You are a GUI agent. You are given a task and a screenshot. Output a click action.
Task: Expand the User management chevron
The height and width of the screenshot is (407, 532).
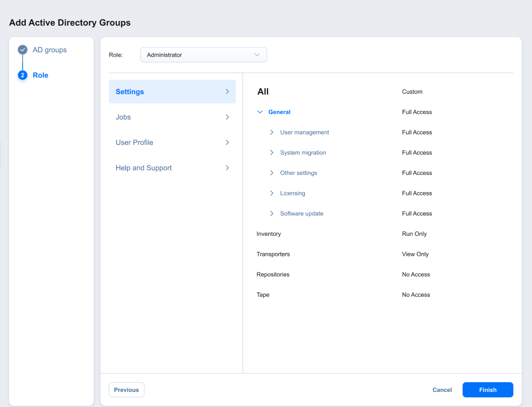[x=272, y=132]
